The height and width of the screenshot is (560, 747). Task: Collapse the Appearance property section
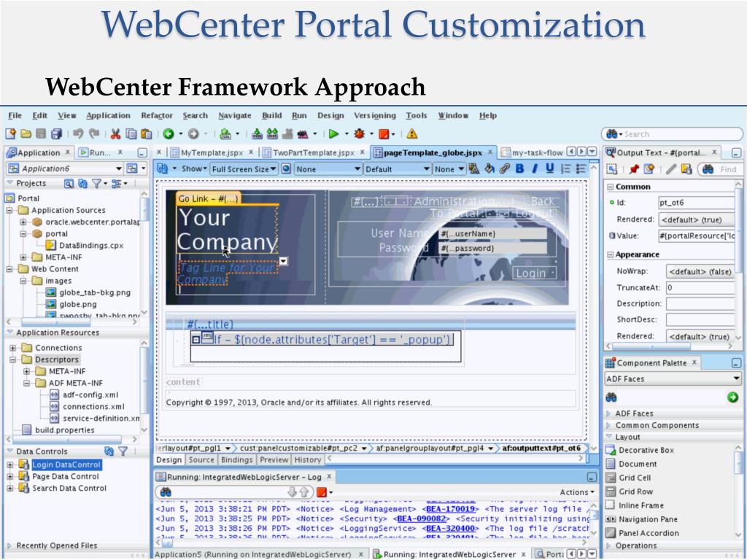tap(611, 254)
